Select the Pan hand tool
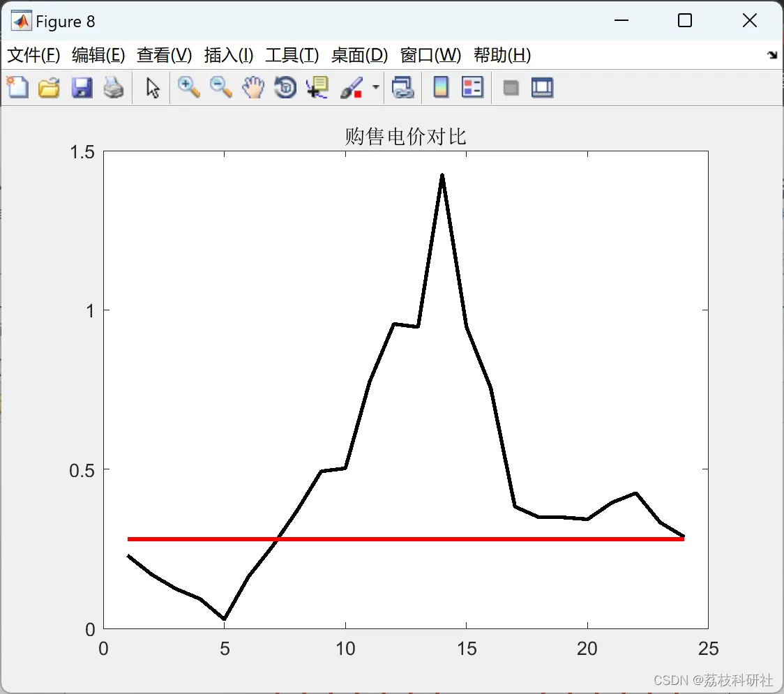The image size is (784, 694). click(253, 87)
